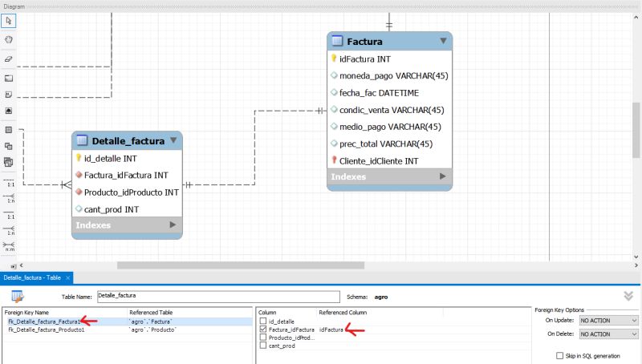This screenshot has width=642, height=364.
Task: Switch to Detalle_factura - Table tab
Action: 32,277
